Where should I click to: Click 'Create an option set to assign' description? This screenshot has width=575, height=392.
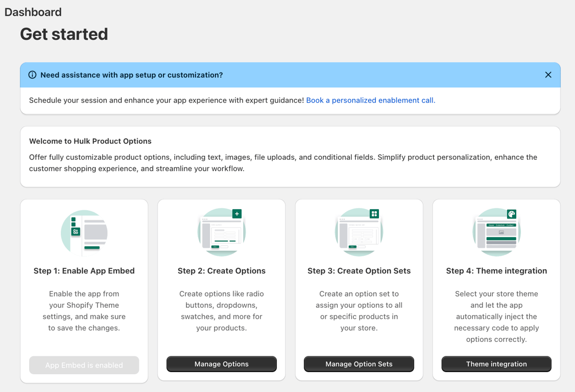359,311
